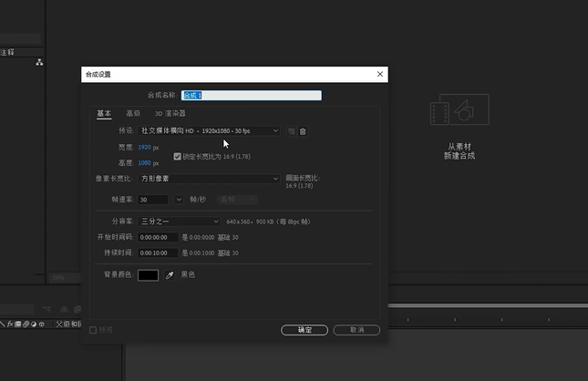The image size is (588, 381).
Task: Open the black background color swatch
Action: 148,275
